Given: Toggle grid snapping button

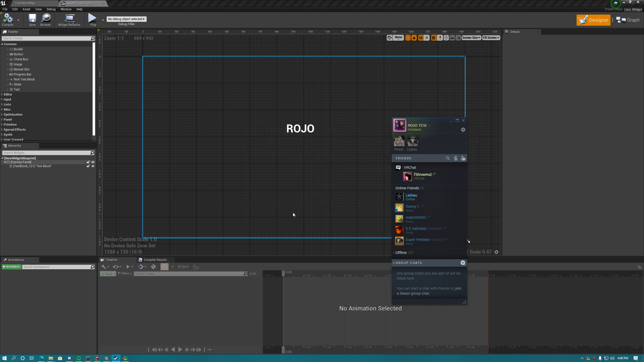Looking at the screenshot, I should 434,38.
